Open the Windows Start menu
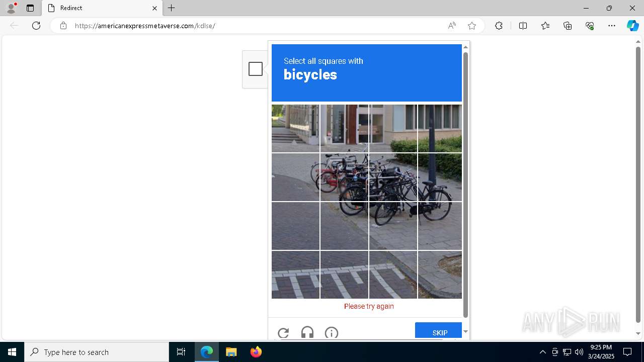The image size is (644, 362). 12,352
